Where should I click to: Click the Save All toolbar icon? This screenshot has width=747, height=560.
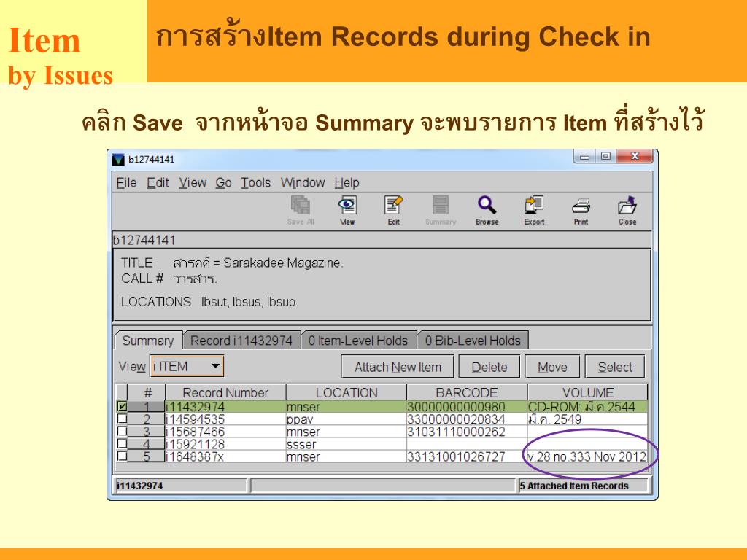pyautogui.click(x=300, y=210)
